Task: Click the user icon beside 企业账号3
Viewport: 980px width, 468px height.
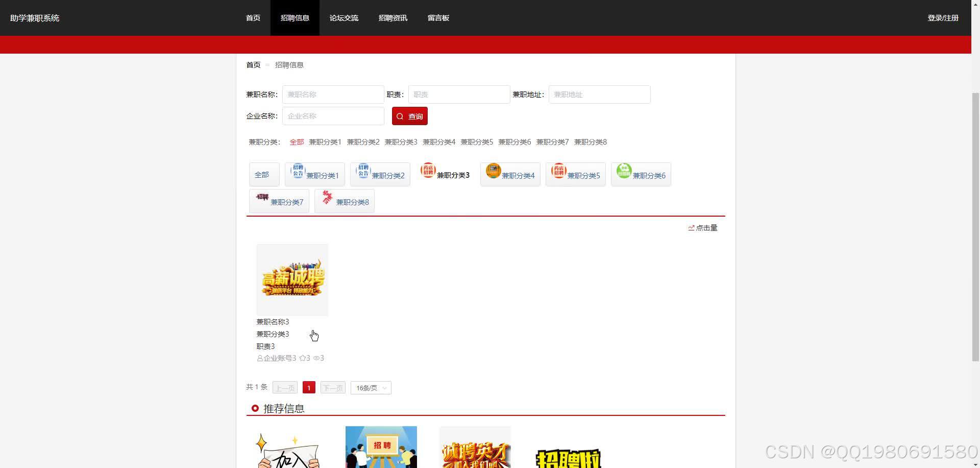Action: (260, 358)
